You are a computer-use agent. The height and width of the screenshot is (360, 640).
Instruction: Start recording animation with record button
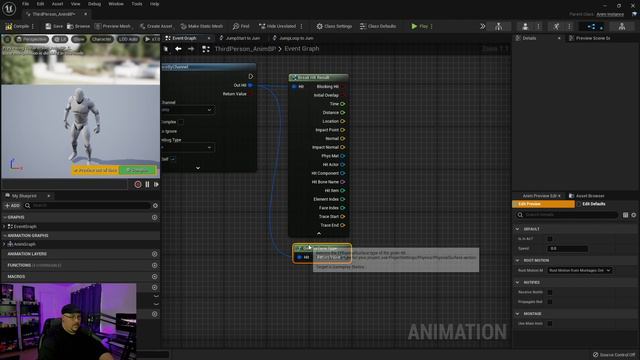[138, 184]
